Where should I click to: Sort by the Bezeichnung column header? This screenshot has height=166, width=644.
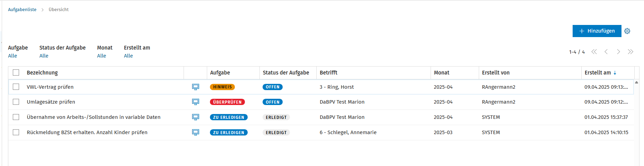click(42, 72)
